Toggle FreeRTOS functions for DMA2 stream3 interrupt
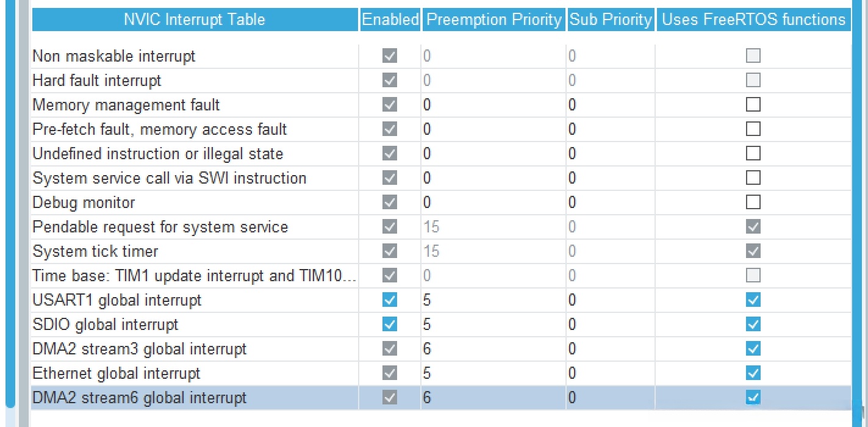This screenshot has width=868, height=427. pyautogui.click(x=753, y=349)
